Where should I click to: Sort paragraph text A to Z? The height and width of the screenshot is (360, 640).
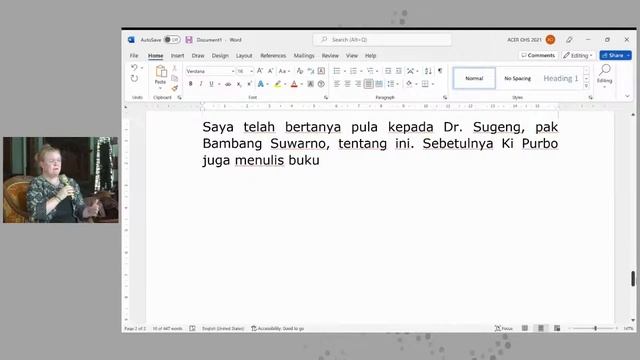click(x=428, y=71)
